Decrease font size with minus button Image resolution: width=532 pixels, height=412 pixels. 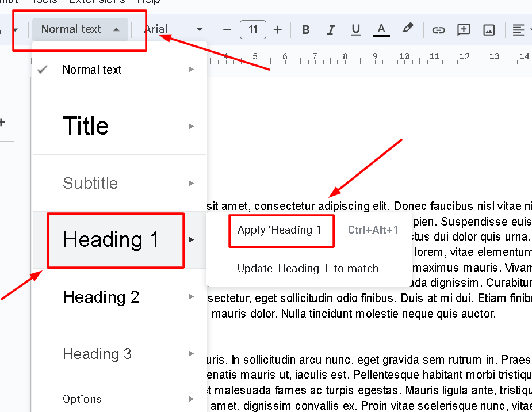227,30
